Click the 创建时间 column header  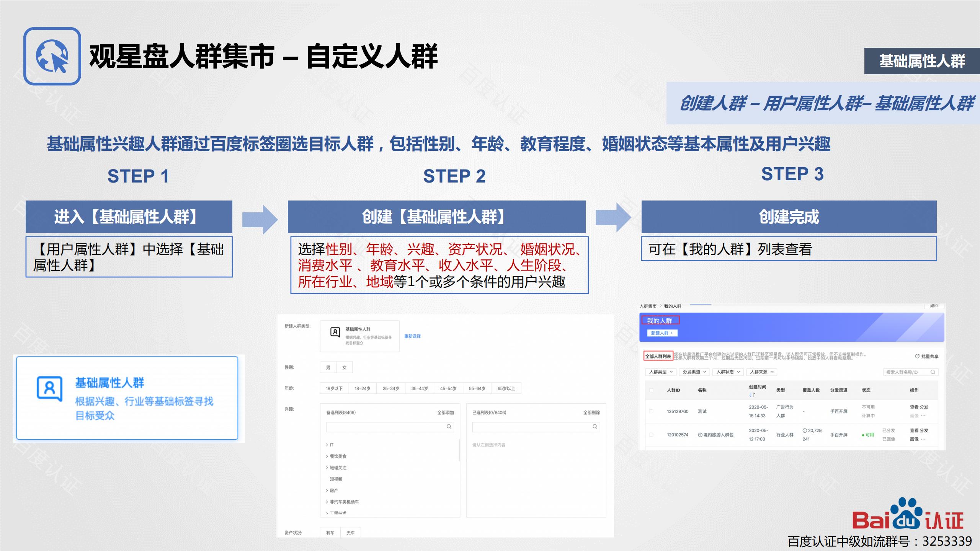click(758, 387)
